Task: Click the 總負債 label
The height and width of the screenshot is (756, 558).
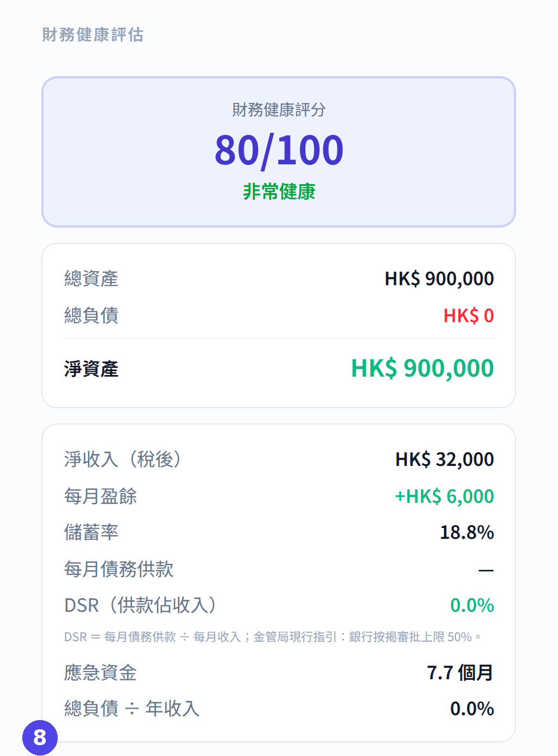Action: (91, 316)
